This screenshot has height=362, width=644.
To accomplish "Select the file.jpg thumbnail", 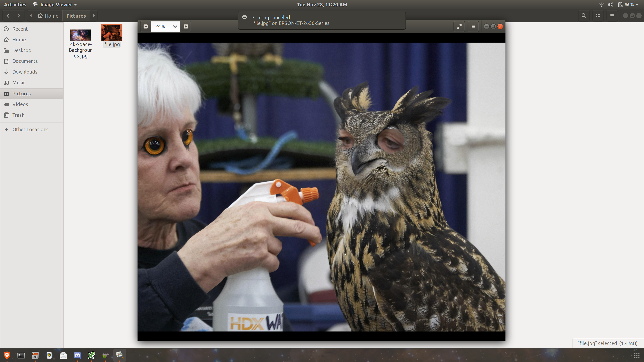I will pos(112,33).
